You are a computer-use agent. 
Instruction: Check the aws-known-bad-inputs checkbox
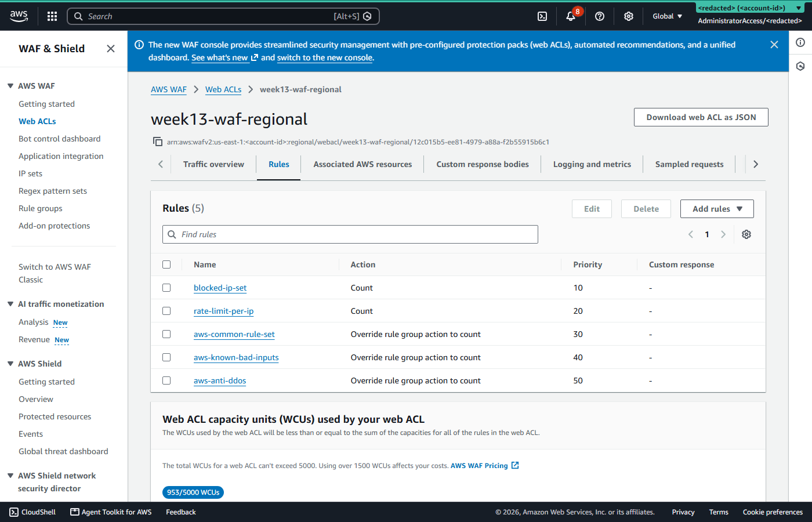click(166, 357)
